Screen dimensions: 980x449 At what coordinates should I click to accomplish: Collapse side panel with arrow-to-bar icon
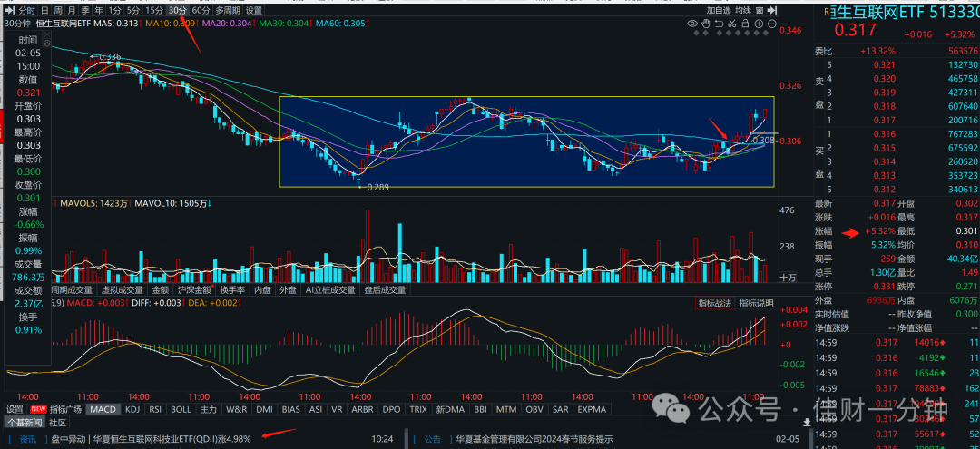[x=771, y=10]
